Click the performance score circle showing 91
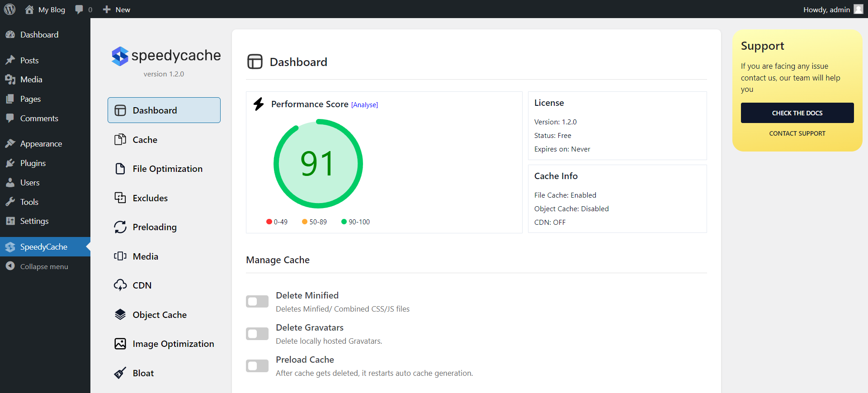 tap(318, 164)
